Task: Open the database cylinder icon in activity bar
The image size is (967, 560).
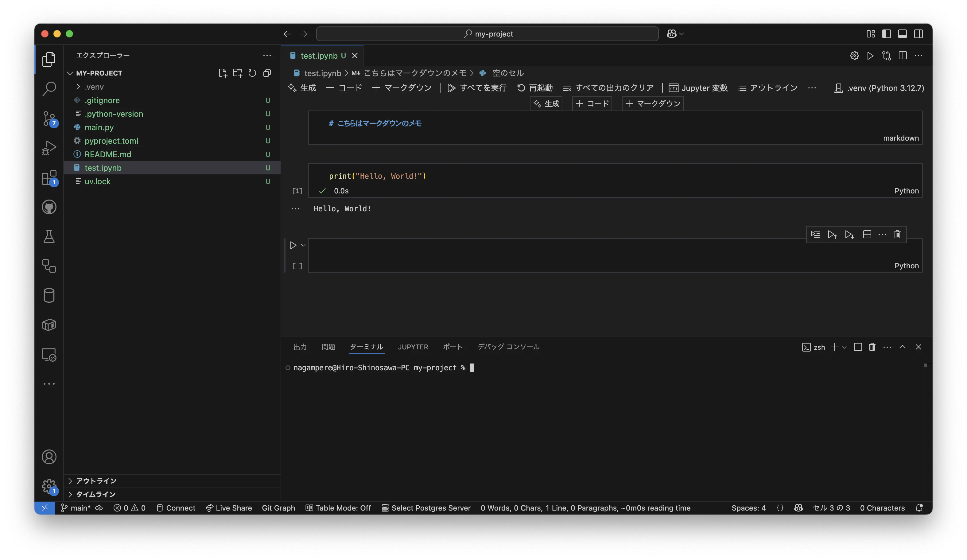Action: pos(49,296)
